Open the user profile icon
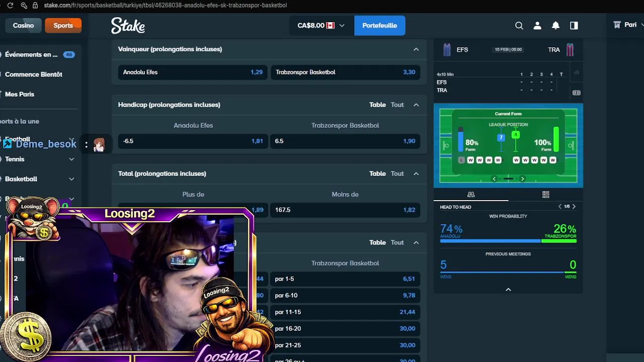The image size is (644, 362). coord(537,26)
